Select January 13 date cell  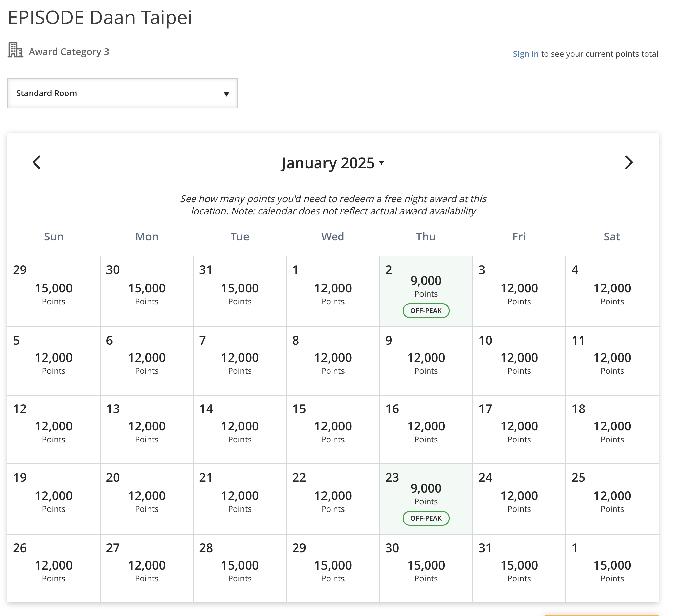pos(147,429)
